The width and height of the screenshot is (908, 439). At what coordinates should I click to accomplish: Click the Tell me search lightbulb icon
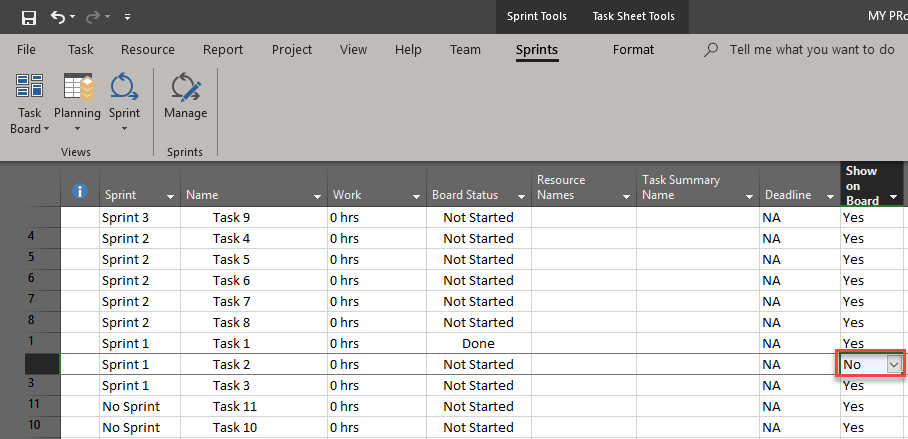[711, 49]
